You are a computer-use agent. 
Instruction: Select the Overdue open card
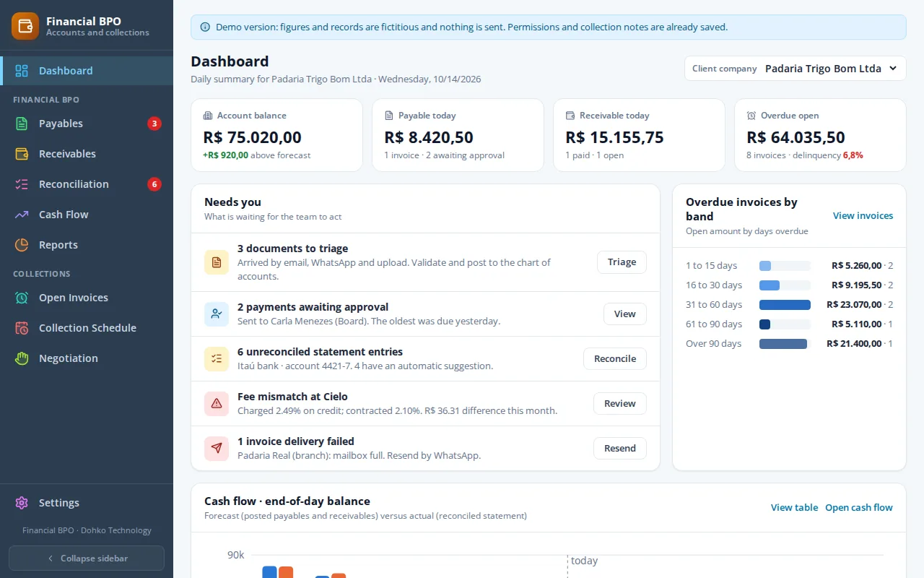(x=820, y=135)
